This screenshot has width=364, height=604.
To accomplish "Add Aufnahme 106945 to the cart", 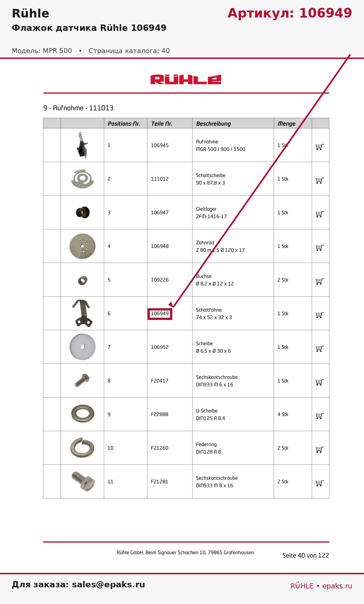I will 320,147.
